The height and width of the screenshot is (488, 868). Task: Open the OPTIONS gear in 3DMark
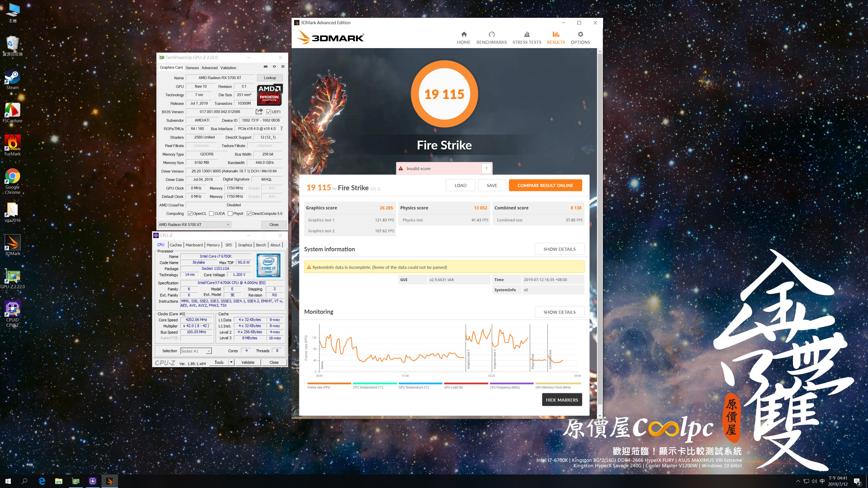(x=580, y=38)
